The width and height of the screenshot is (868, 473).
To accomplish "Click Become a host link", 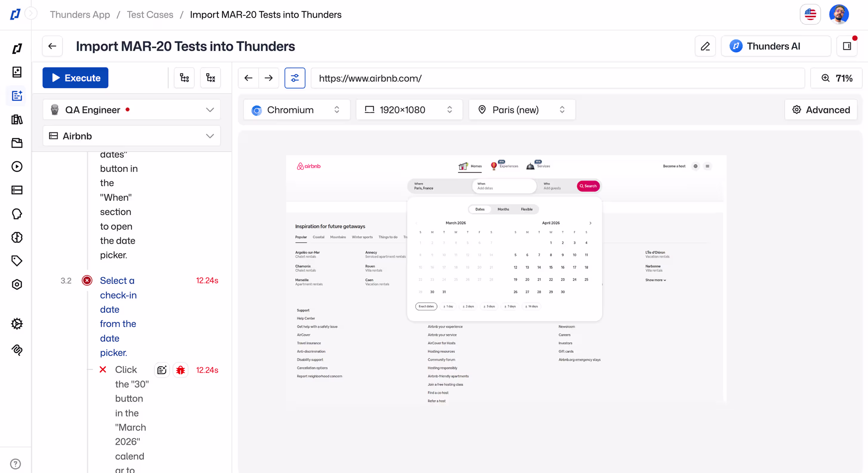I will coord(674,166).
